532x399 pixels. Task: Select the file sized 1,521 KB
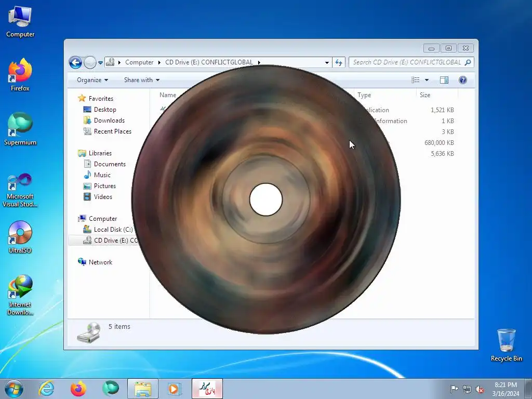tap(442, 110)
